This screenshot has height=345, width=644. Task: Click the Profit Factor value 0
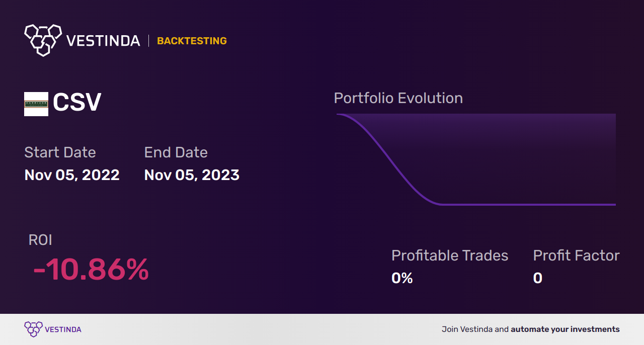538,278
